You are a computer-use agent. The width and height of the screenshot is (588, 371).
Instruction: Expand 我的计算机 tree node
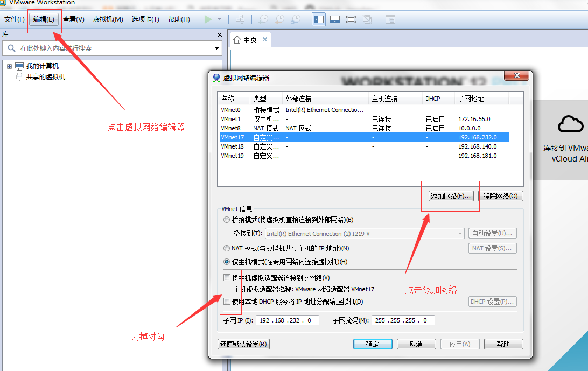click(x=9, y=66)
